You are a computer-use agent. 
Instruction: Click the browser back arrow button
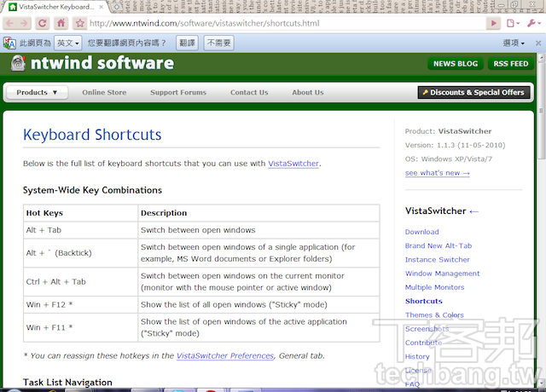[x=11, y=23]
